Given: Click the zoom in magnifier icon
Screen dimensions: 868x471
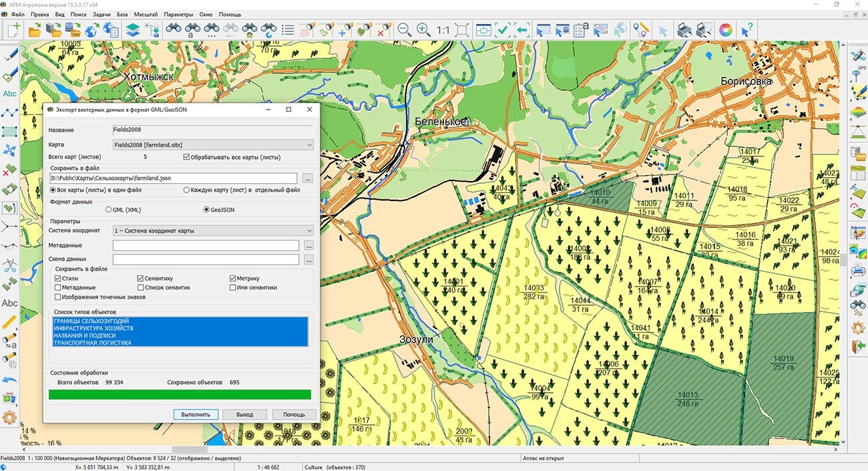Looking at the screenshot, I should click(424, 30).
